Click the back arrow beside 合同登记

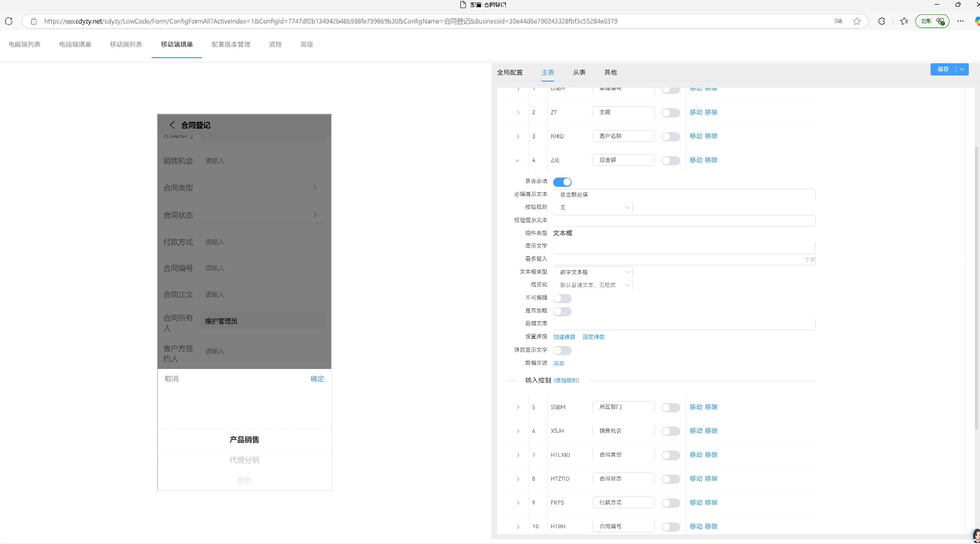[x=172, y=125]
